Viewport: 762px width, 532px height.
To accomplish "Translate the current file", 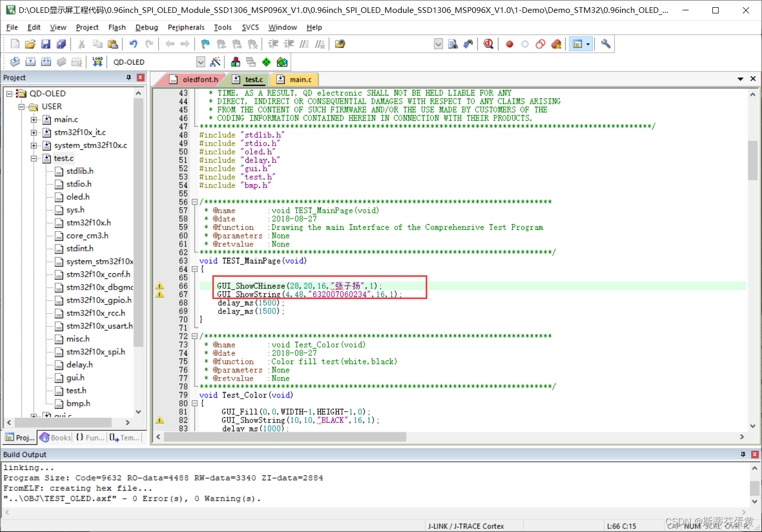I will (x=15, y=62).
